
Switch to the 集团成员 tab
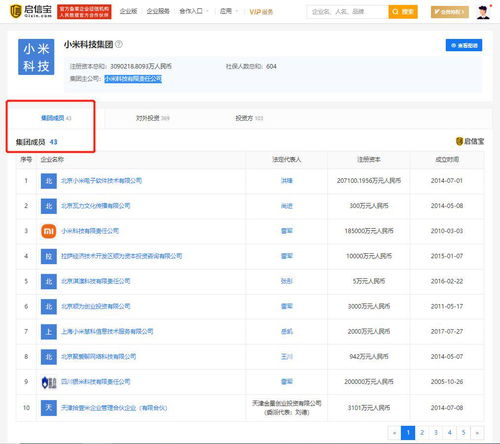click(x=56, y=118)
